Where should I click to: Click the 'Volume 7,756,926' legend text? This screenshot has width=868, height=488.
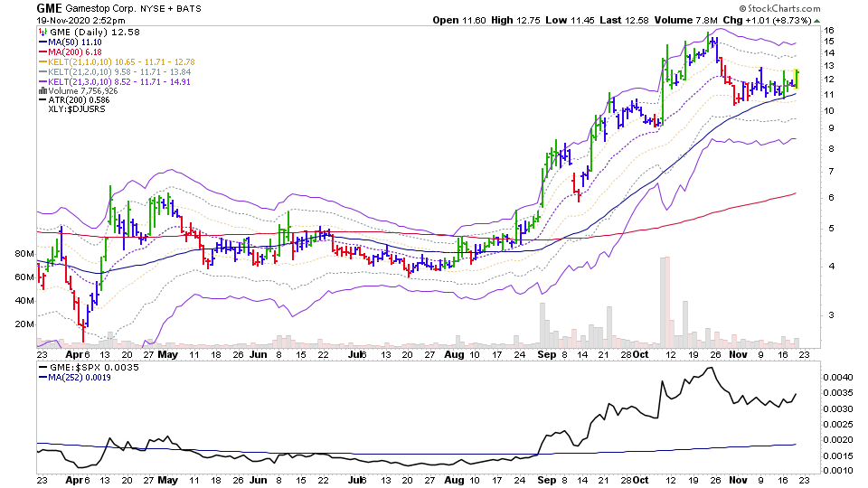pos(83,90)
